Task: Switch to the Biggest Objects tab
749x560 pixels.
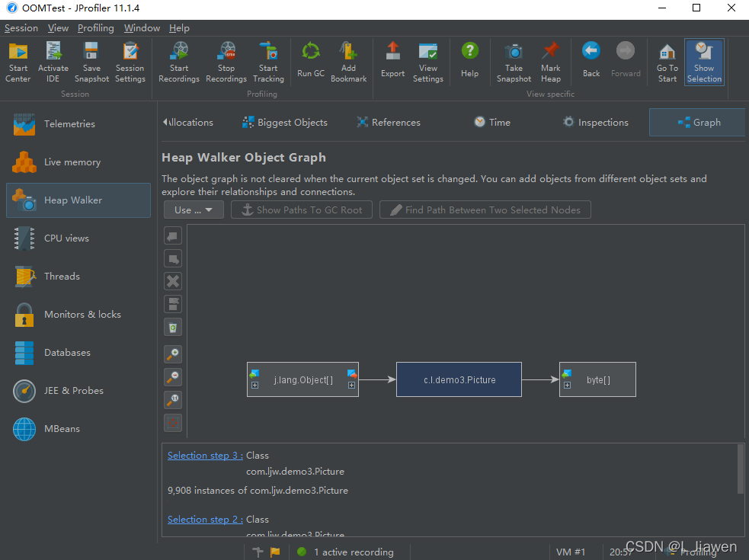Action: point(285,123)
